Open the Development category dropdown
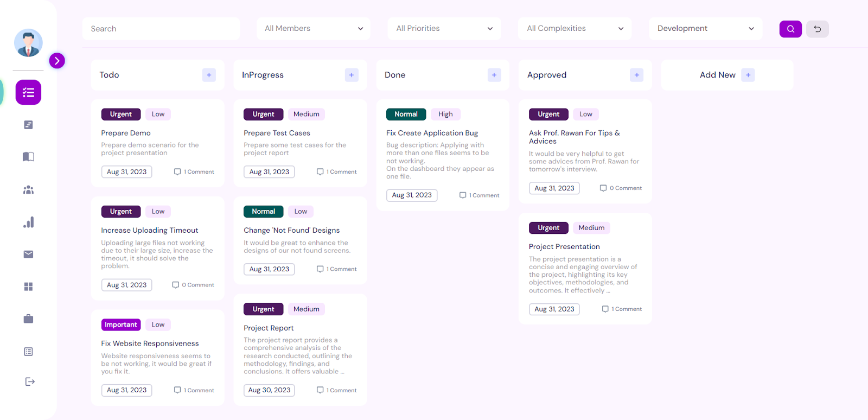 [704, 28]
